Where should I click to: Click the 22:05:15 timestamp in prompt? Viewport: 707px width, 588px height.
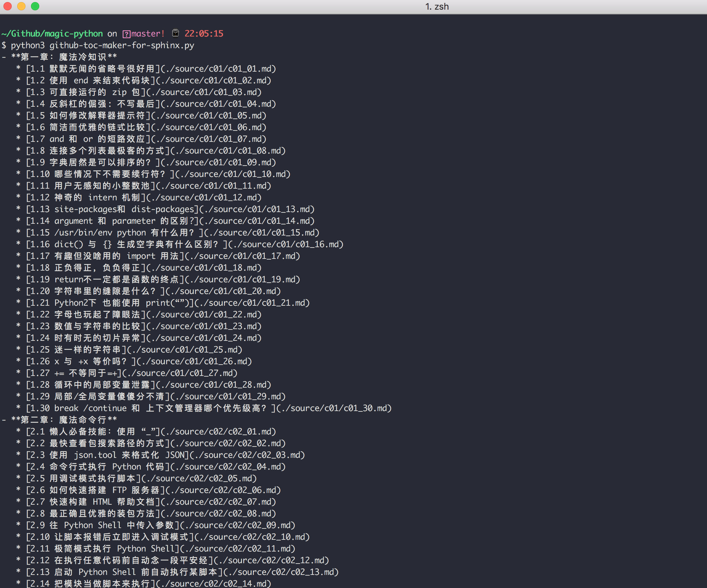[x=204, y=33]
